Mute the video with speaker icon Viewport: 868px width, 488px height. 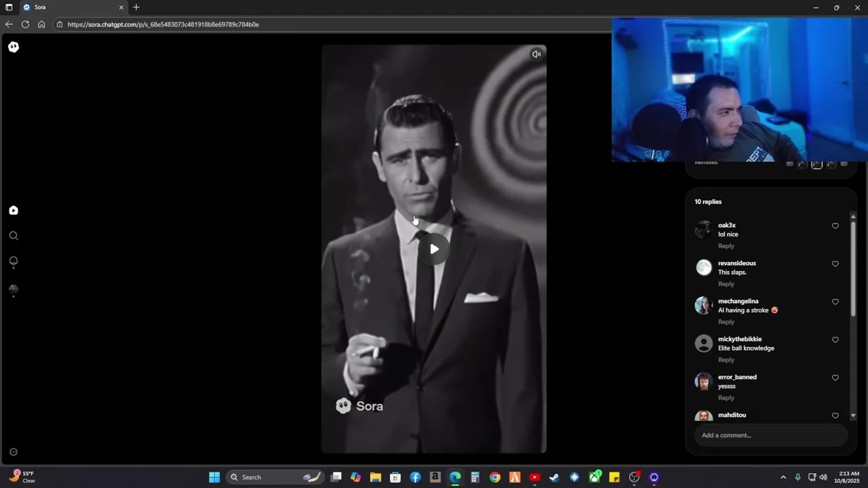pos(536,54)
